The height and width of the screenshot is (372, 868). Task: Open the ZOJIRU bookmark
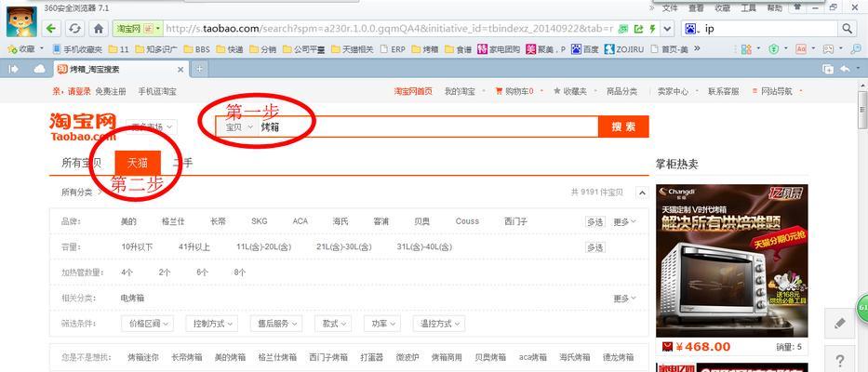pos(624,49)
